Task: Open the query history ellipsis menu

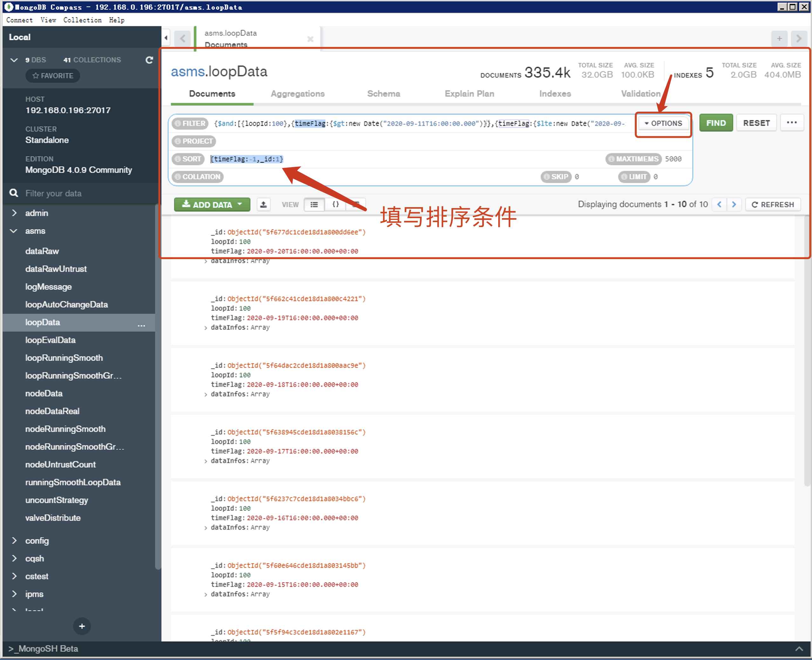Action: (791, 123)
